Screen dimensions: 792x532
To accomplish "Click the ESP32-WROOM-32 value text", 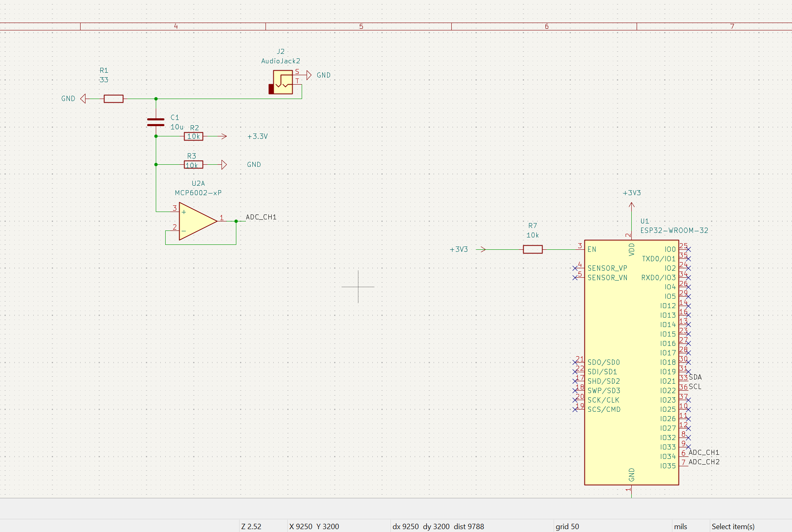I will pyautogui.click(x=674, y=230).
